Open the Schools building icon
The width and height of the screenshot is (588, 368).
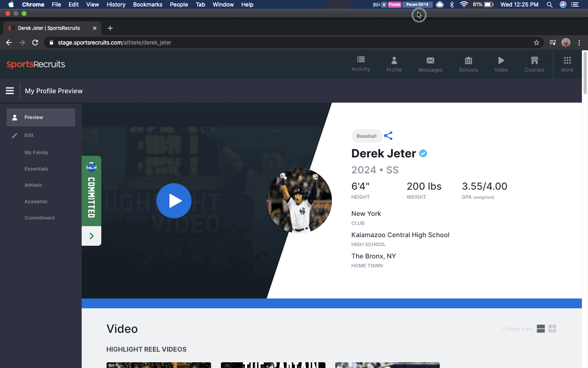(468, 64)
